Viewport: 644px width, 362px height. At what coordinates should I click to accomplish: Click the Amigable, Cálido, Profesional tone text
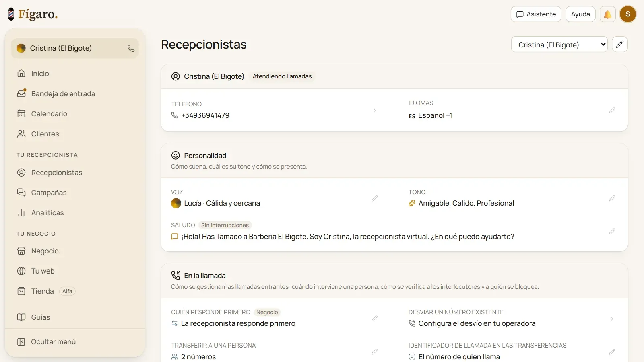coord(466,203)
